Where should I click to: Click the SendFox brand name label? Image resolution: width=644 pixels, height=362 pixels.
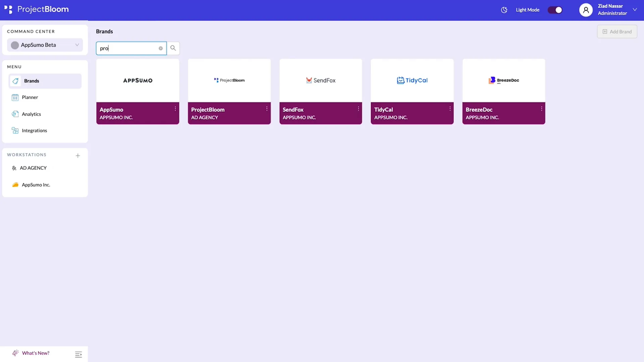click(293, 110)
